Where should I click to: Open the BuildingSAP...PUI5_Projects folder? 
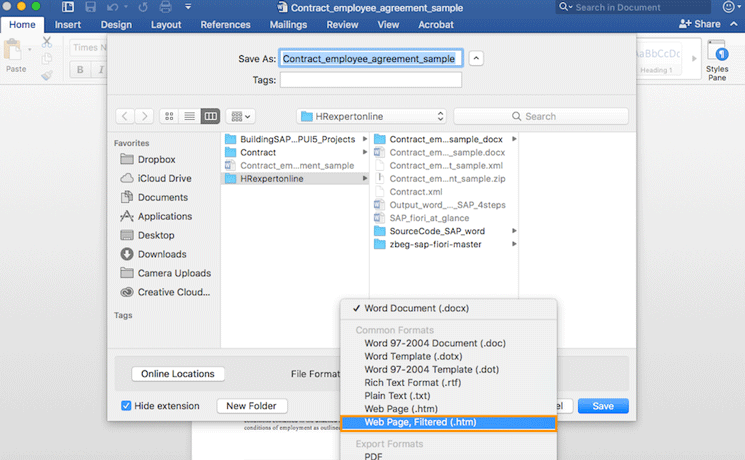coord(296,139)
